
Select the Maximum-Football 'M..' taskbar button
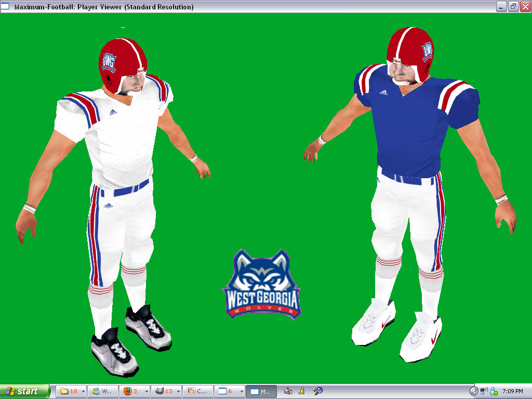[x=261, y=391]
